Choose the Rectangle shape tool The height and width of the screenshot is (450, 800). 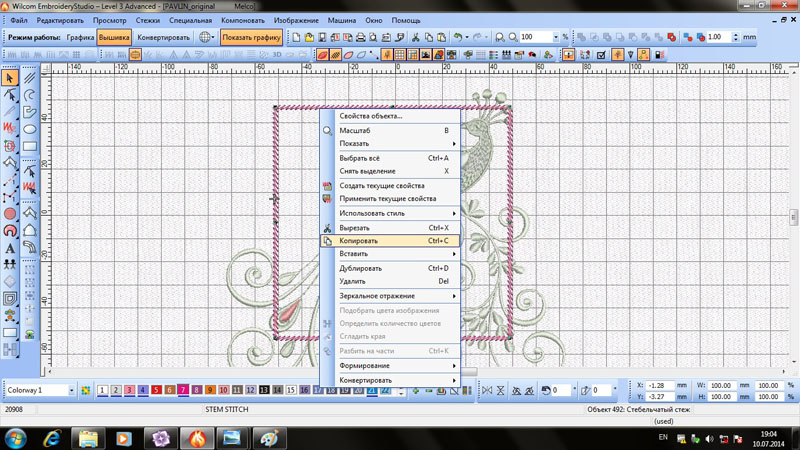[x=30, y=146]
